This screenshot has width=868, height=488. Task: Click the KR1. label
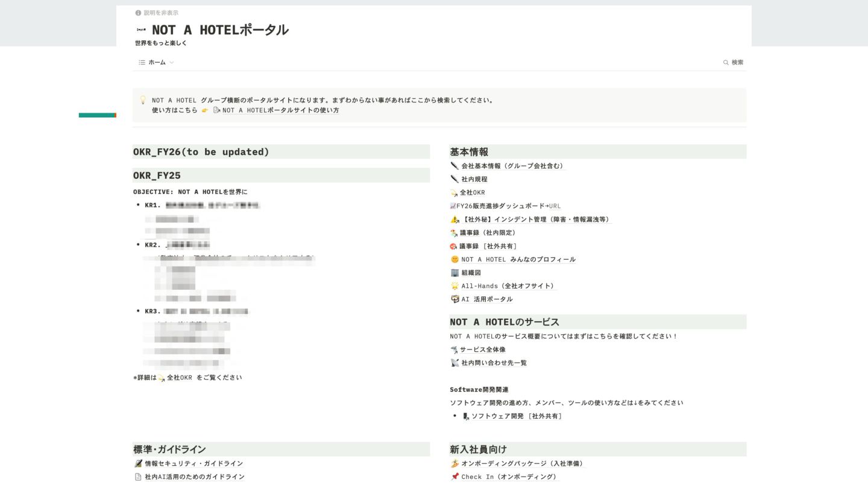(153, 205)
